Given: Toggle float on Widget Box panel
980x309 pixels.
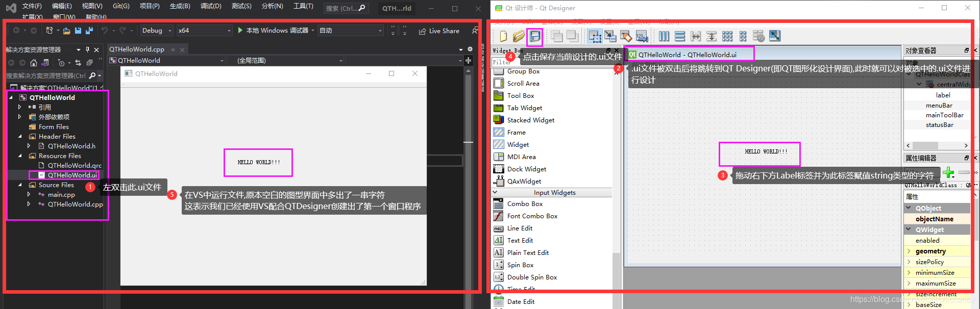Looking at the screenshot, I should click(608, 50).
